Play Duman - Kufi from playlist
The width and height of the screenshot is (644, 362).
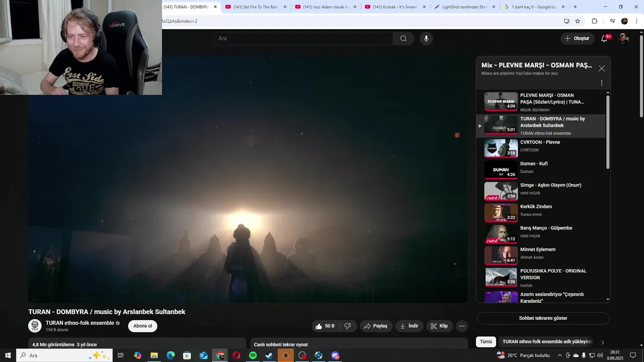[541, 170]
